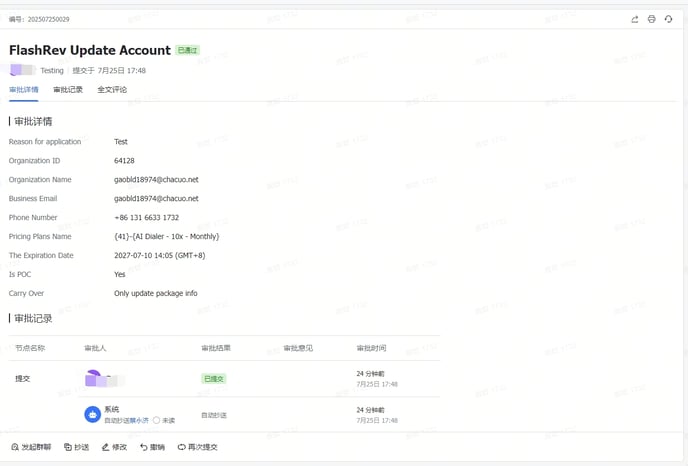Click the share icon at top right
Image resolution: width=688 pixels, height=466 pixels.
tap(634, 19)
